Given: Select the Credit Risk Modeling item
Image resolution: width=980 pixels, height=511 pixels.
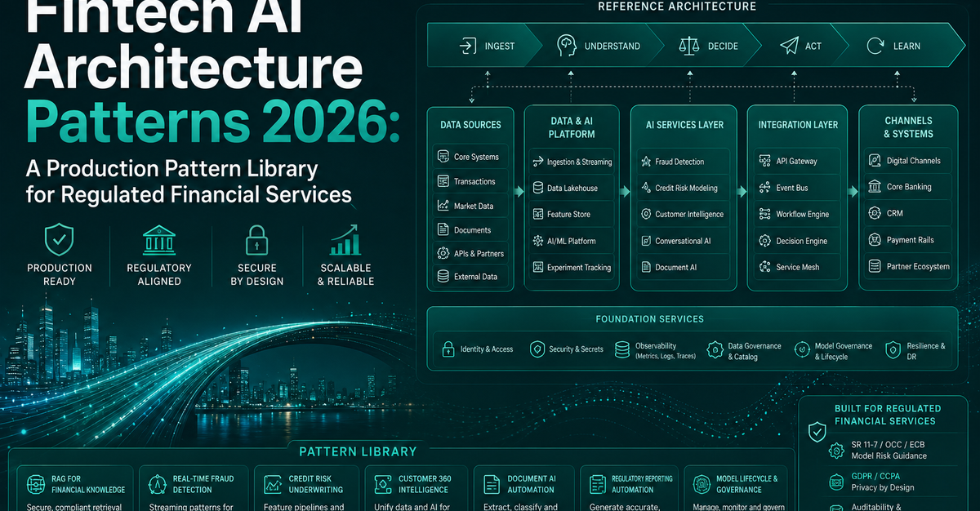Looking at the screenshot, I should (682, 188).
